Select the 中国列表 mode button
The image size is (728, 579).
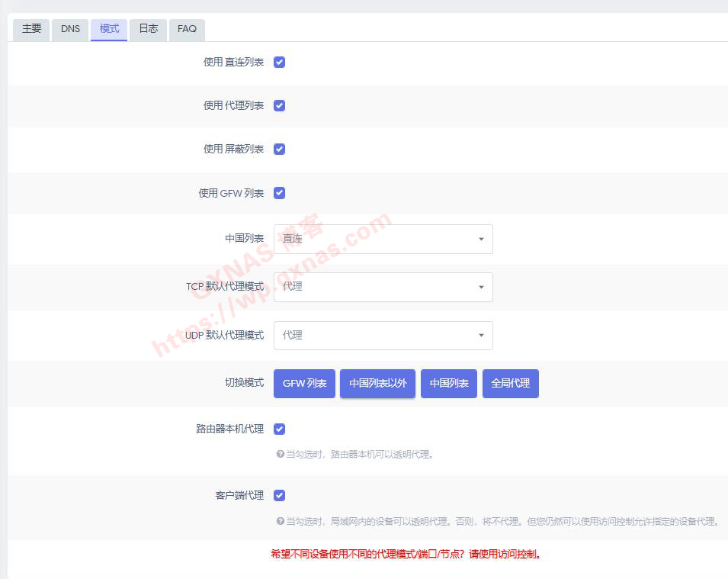(x=449, y=383)
